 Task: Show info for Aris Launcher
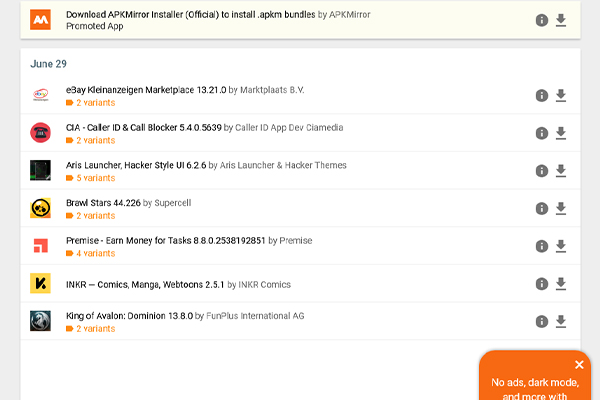click(x=541, y=170)
